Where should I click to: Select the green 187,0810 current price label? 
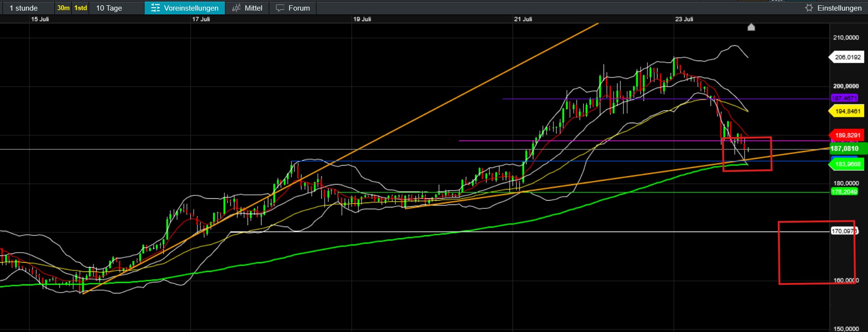click(847, 149)
